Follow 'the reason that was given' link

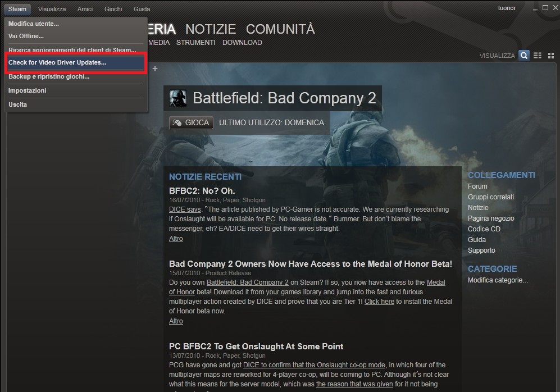(x=354, y=384)
